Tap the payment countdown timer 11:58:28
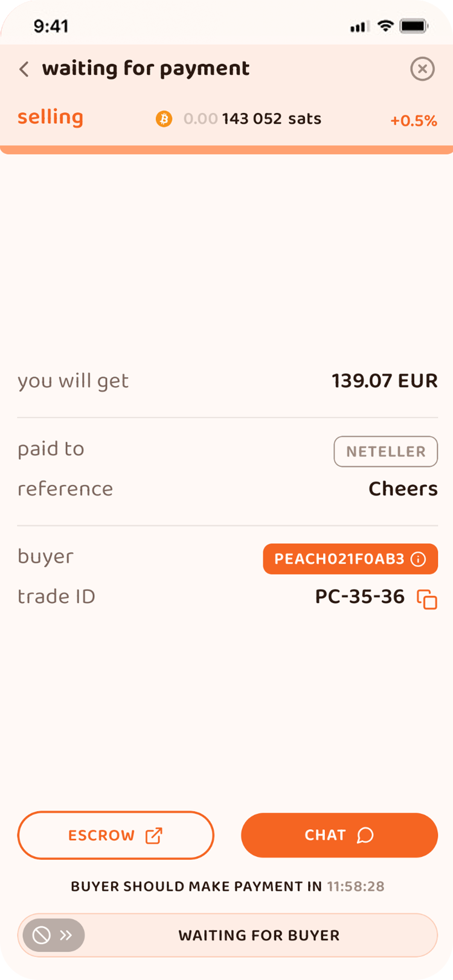The height and width of the screenshot is (980, 453). (x=356, y=886)
